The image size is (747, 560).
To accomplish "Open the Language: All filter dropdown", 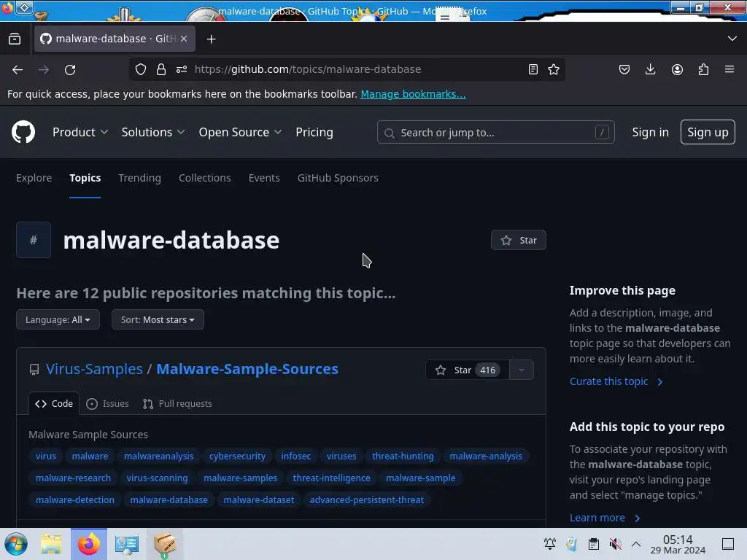I will pyautogui.click(x=58, y=319).
